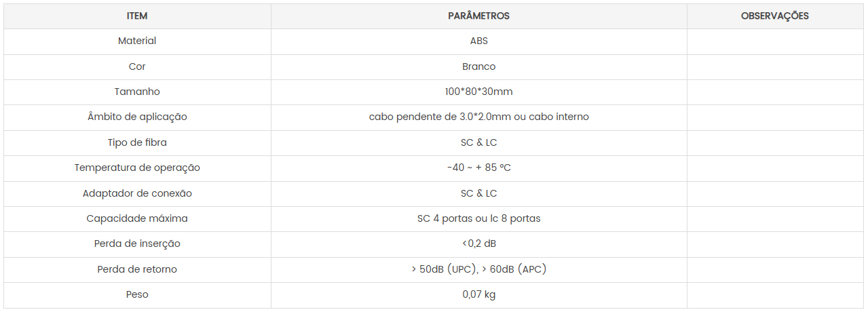Image resolution: width=868 pixels, height=312 pixels.
Task: Select the Perda de inserção label
Action: (137, 243)
